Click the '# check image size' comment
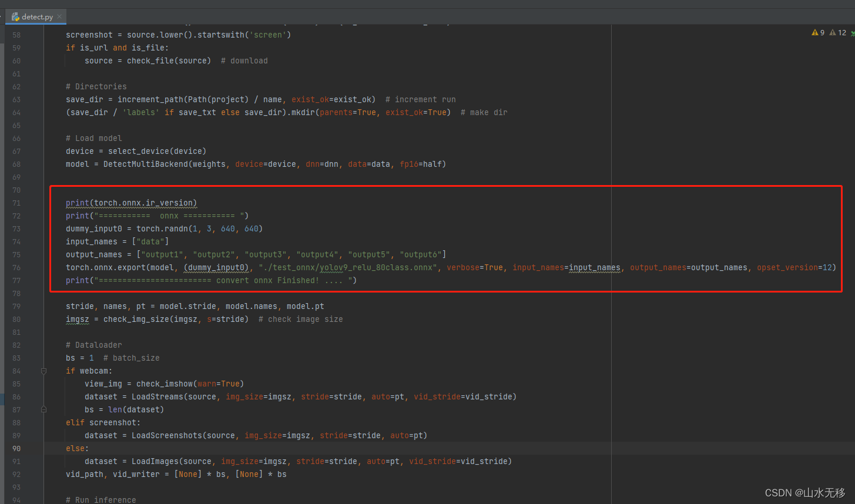The image size is (855, 504). tap(301, 319)
